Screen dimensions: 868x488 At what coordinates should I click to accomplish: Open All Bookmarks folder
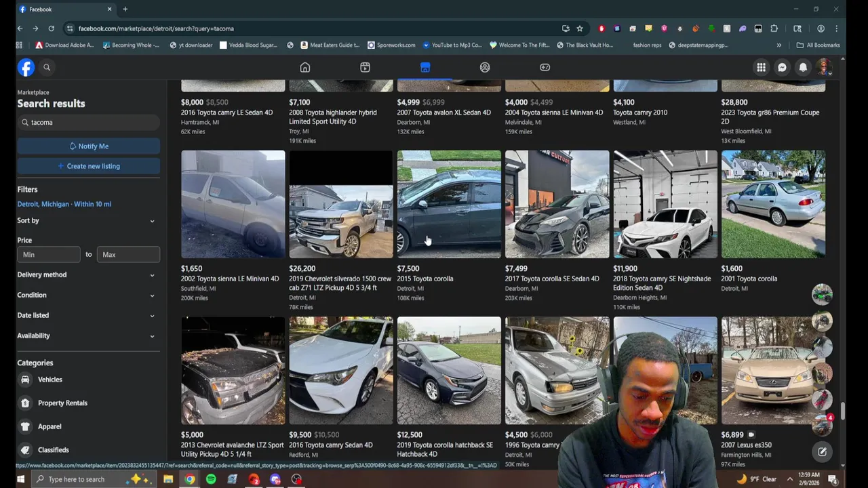tap(818, 45)
